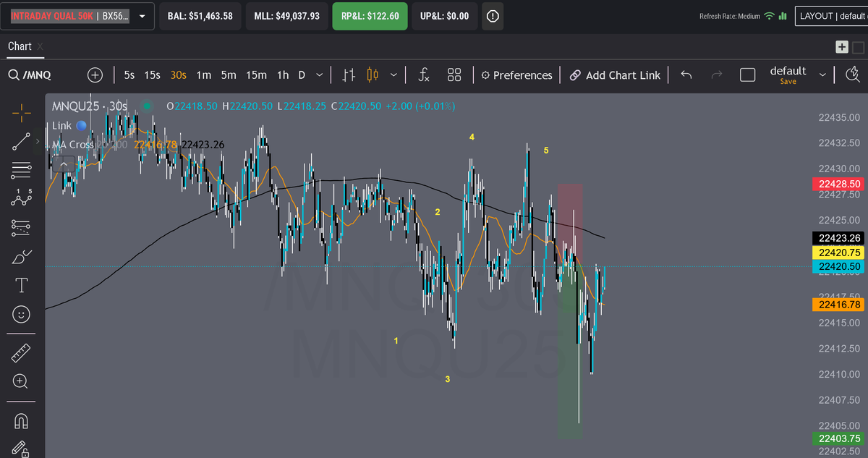868x458 pixels.
Task: Open the horizontal lines / Fibonacci tool
Action: click(21, 170)
